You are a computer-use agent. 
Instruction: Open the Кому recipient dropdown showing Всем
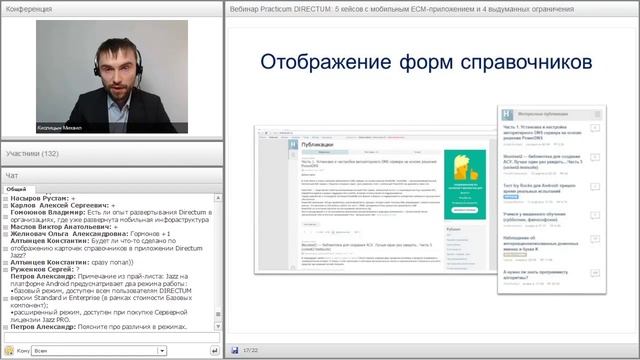tap(99, 351)
